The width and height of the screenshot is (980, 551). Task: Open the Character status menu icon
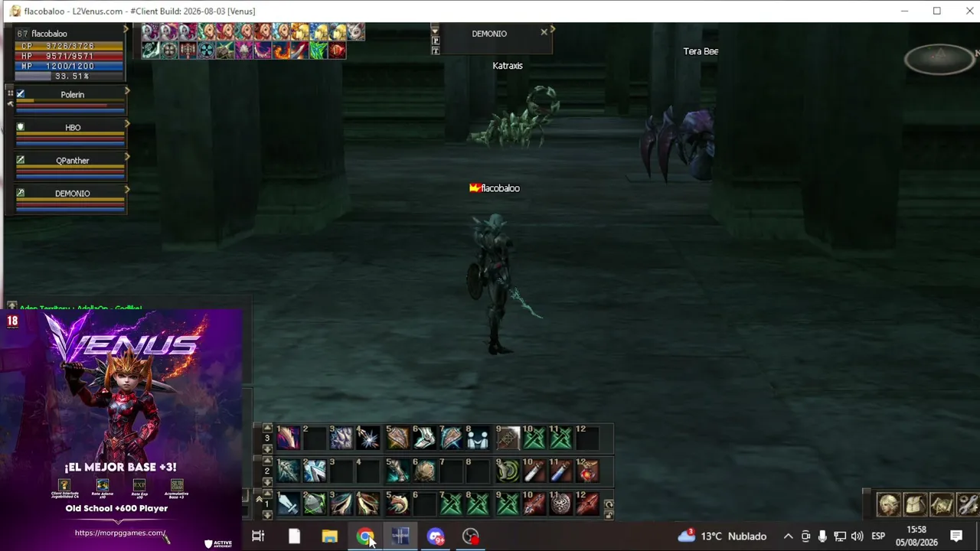[x=889, y=505]
